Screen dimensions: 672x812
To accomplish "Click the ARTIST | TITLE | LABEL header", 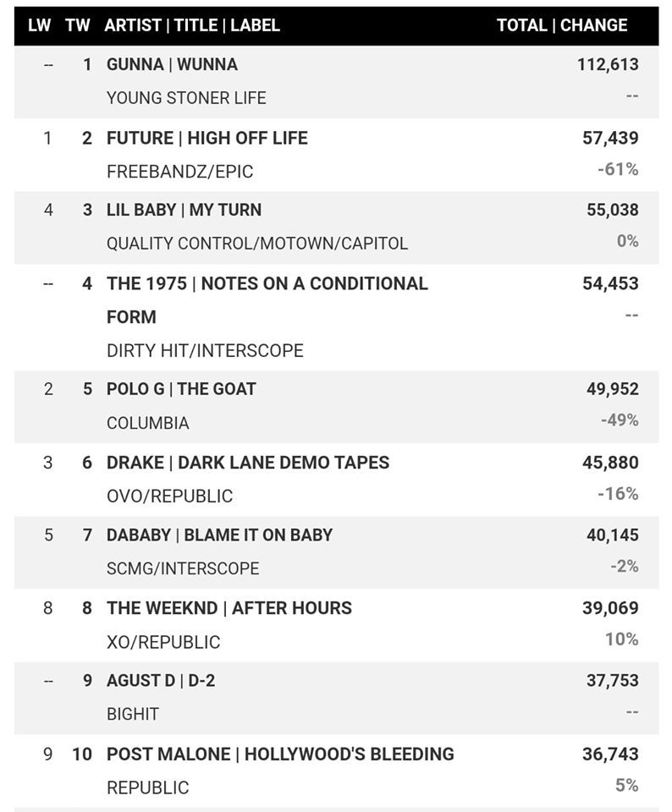I will (x=192, y=25).
